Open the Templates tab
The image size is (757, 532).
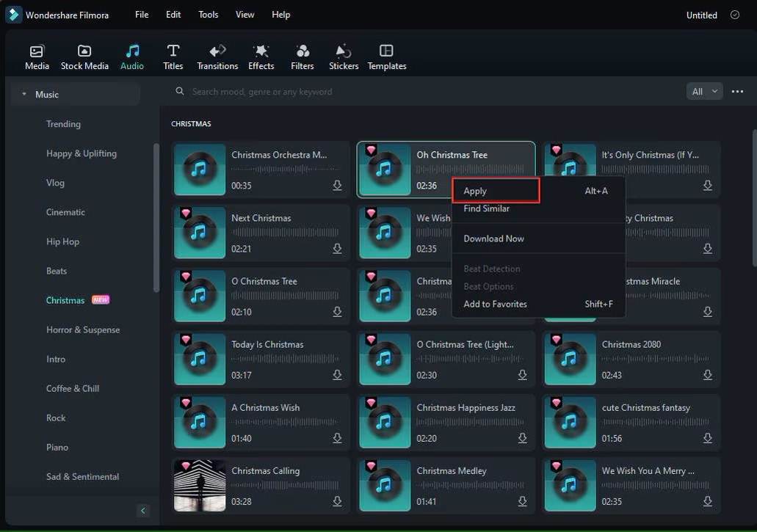click(387, 57)
